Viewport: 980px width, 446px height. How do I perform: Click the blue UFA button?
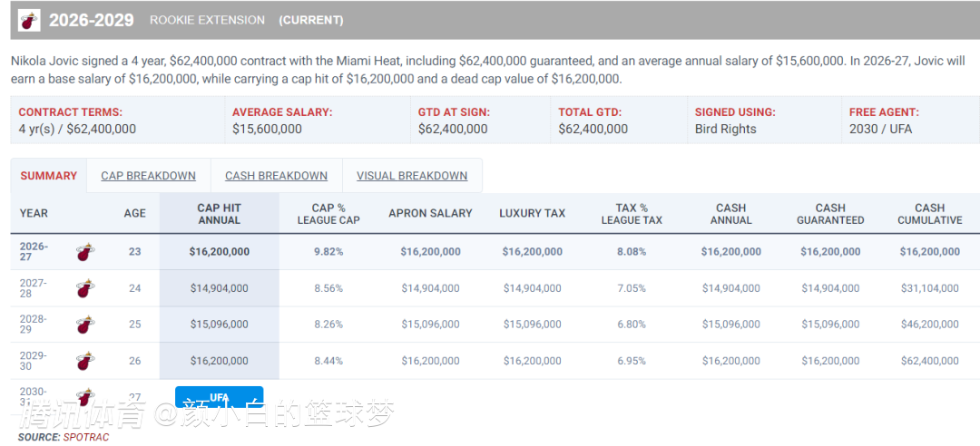(220, 397)
